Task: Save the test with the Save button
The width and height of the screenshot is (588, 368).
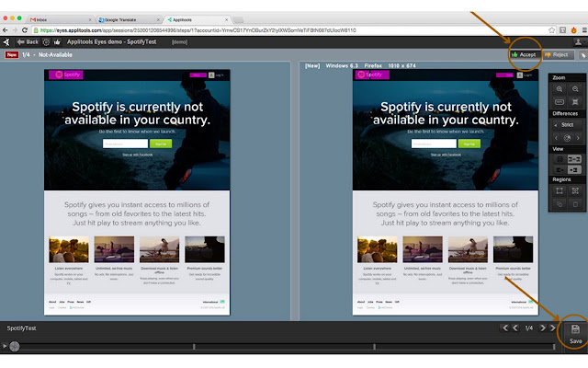Action: point(575,334)
